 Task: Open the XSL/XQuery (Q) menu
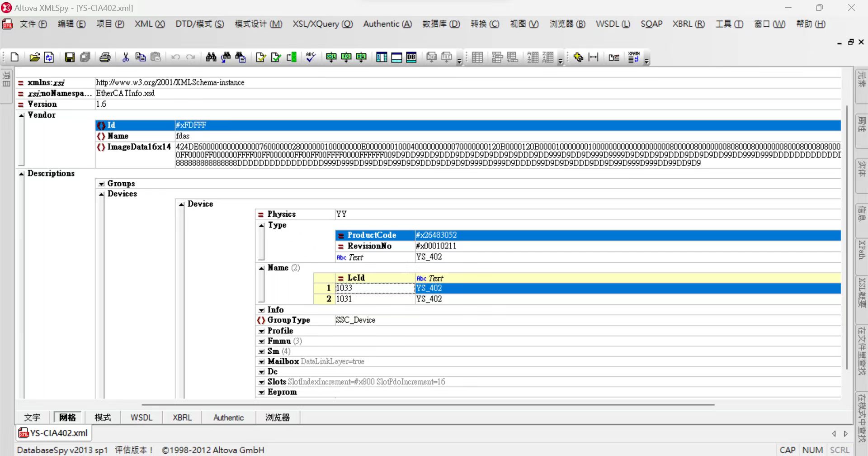tap(322, 24)
